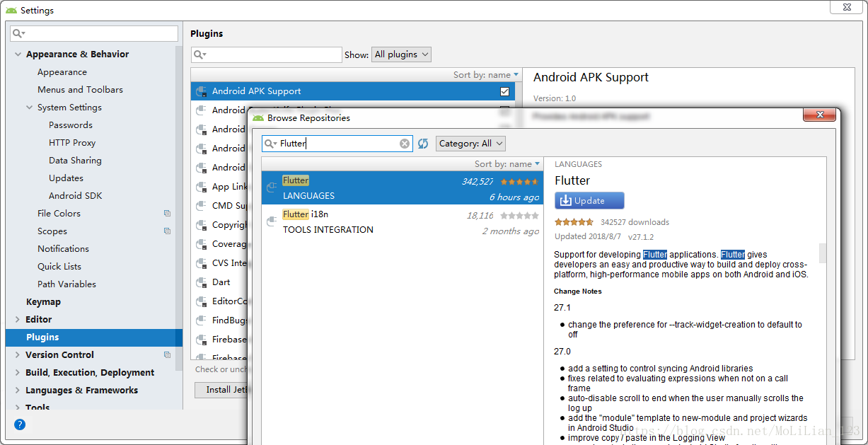
Task: Collapse the Appearance & Behavior section
Action: click(x=18, y=54)
